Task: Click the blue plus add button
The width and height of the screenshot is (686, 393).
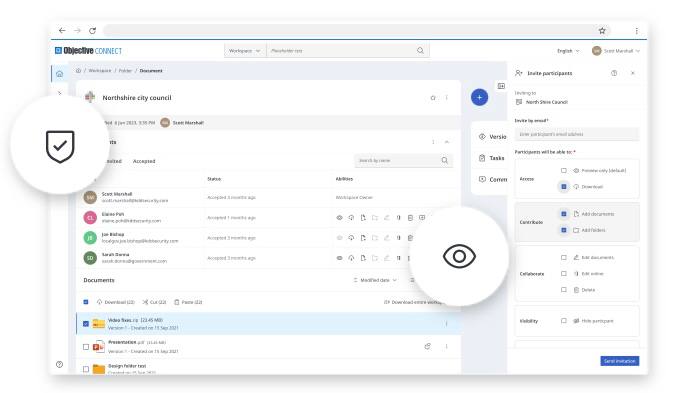Action: 480,97
